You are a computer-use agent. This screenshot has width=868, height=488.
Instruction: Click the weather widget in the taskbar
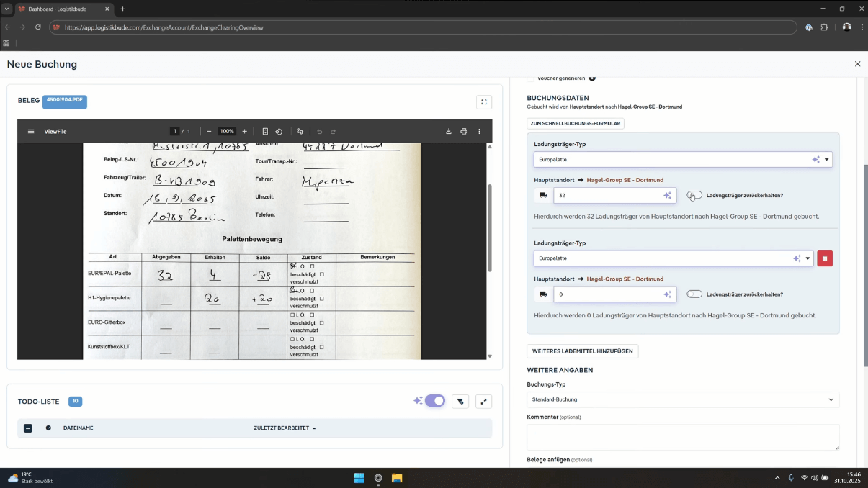(30, 478)
